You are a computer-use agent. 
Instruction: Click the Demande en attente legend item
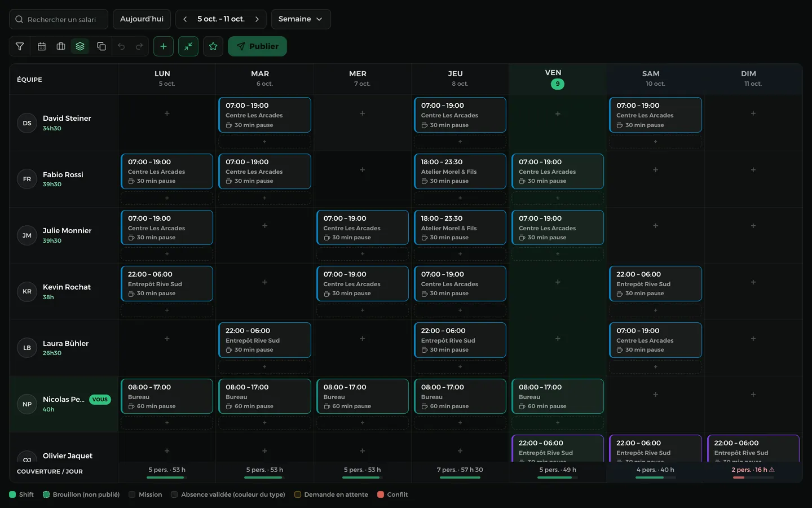click(x=331, y=494)
